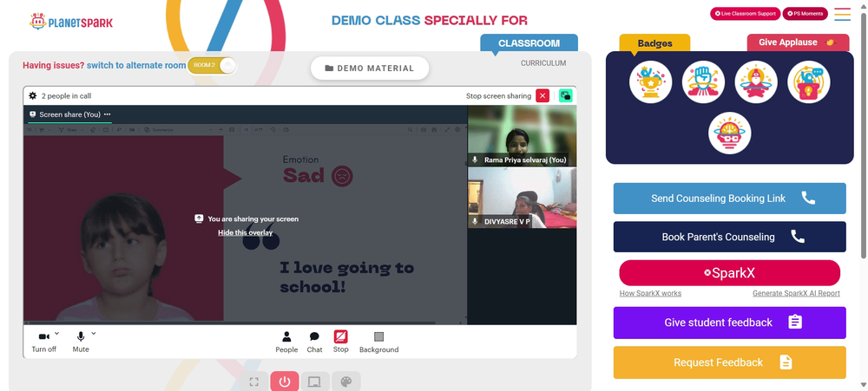Award the brain lightbulb badge
Screen dimensions: 868x391
(730, 134)
